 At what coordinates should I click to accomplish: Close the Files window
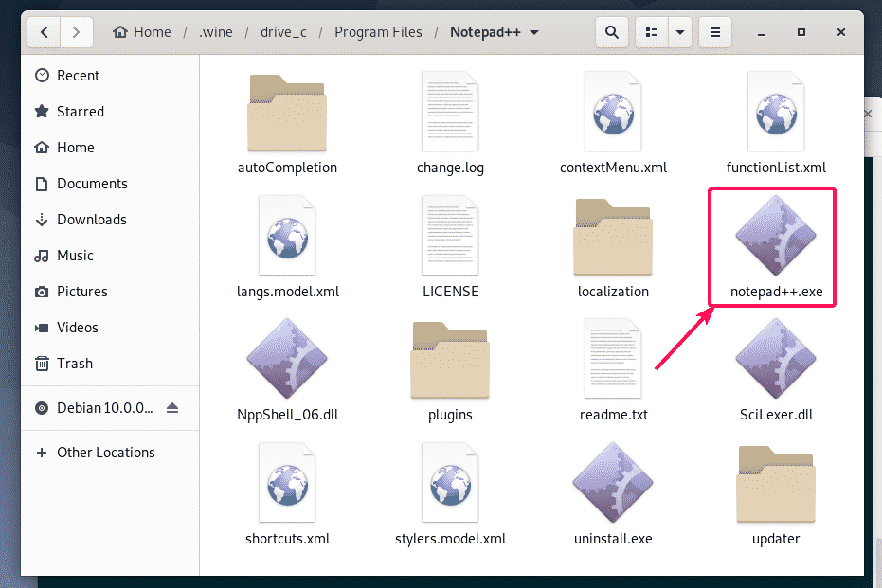[841, 32]
